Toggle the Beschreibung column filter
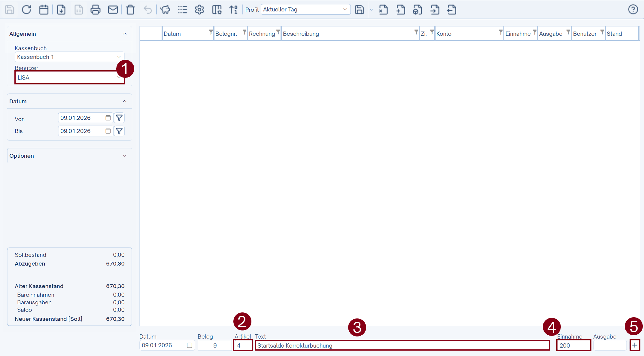Viewport: 644px width, 356px height. (416, 32)
